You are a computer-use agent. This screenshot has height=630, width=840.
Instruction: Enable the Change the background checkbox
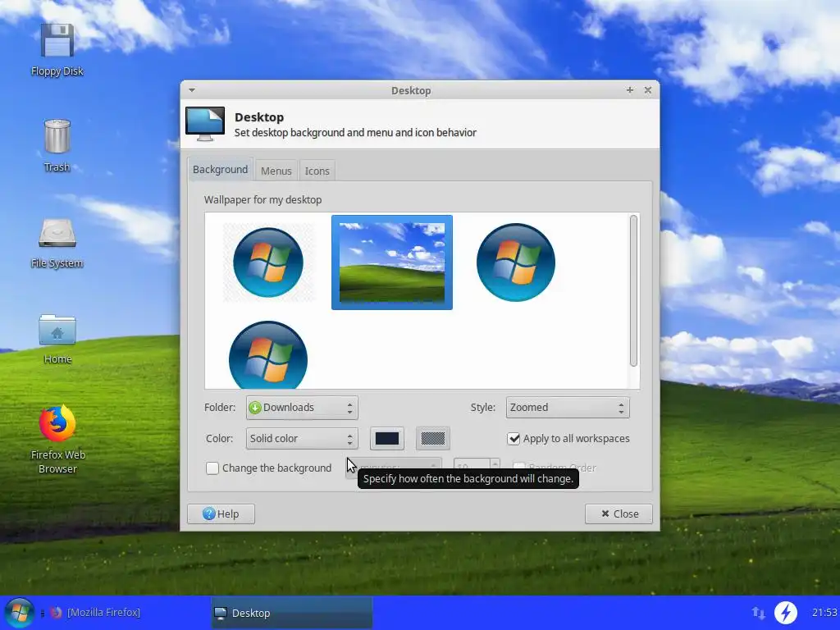click(212, 468)
